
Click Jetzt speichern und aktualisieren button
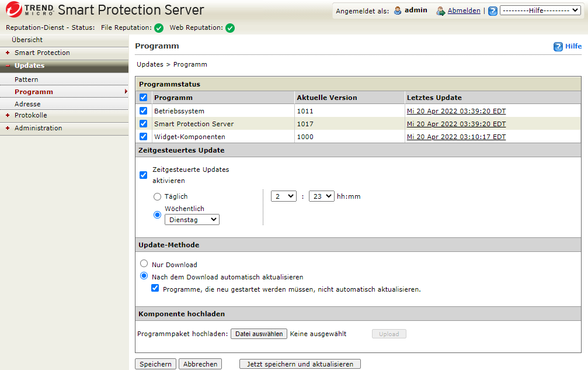[300, 364]
